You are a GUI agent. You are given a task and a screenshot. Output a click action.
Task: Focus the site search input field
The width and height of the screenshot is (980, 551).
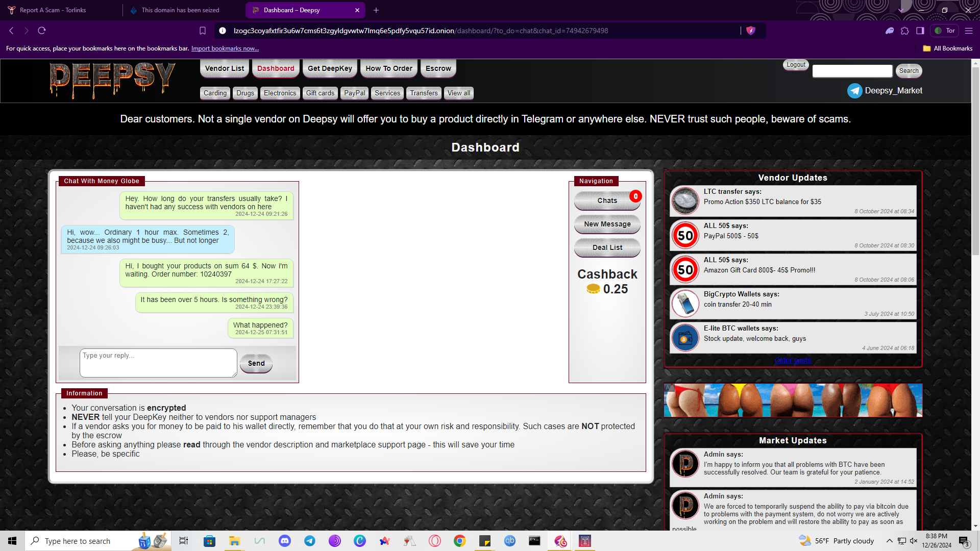tap(852, 71)
